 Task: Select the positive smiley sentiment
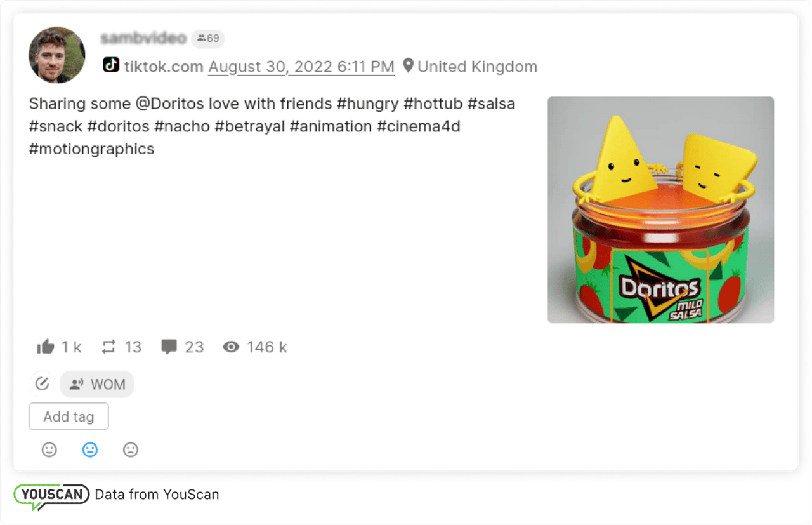click(x=49, y=449)
